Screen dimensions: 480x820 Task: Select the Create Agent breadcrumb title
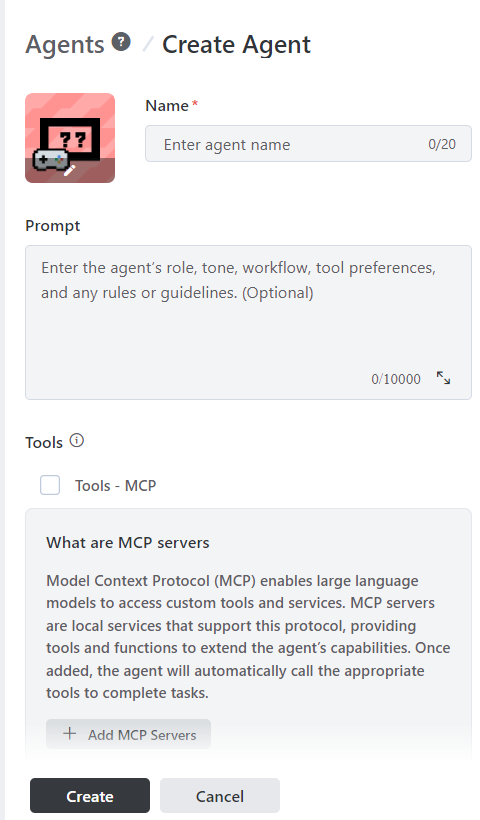click(236, 44)
